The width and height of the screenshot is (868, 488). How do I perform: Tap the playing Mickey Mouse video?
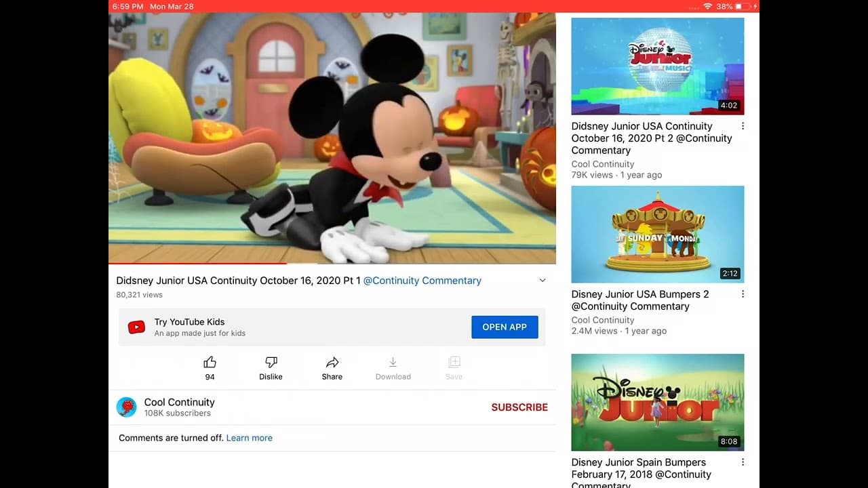(332, 138)
